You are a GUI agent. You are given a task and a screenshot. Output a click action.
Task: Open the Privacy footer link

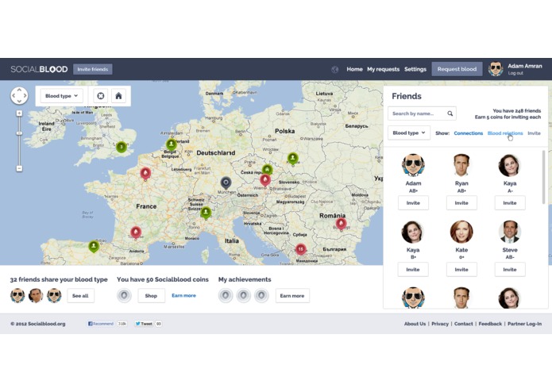(440, 324)
